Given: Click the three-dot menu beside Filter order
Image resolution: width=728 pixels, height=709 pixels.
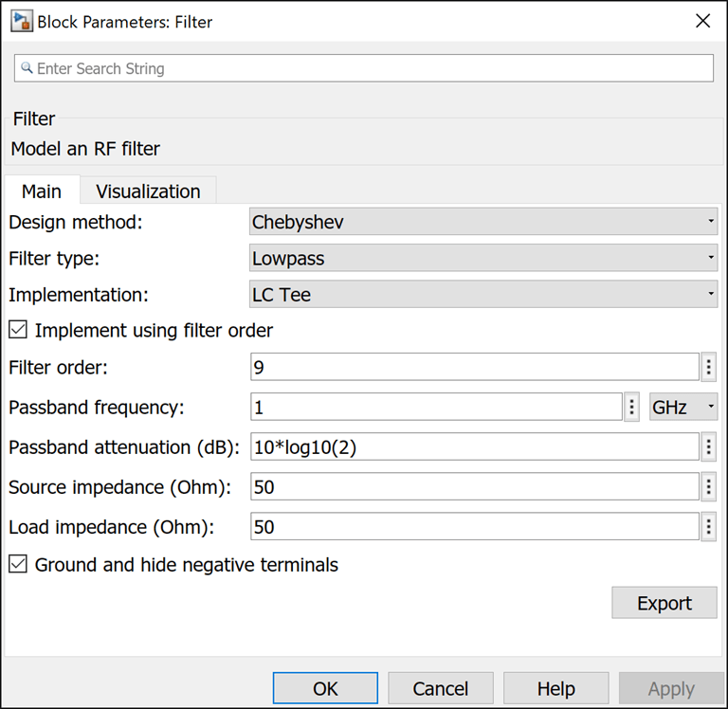Looking at the screenshot, I should [x=708, y=367].
